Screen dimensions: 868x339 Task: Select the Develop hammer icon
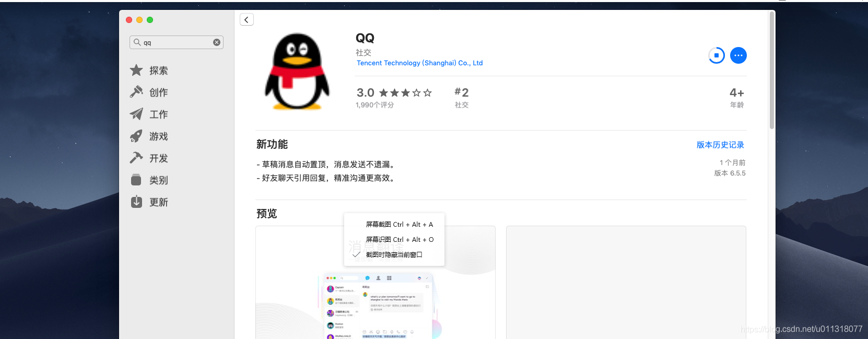tap(136, 158)
